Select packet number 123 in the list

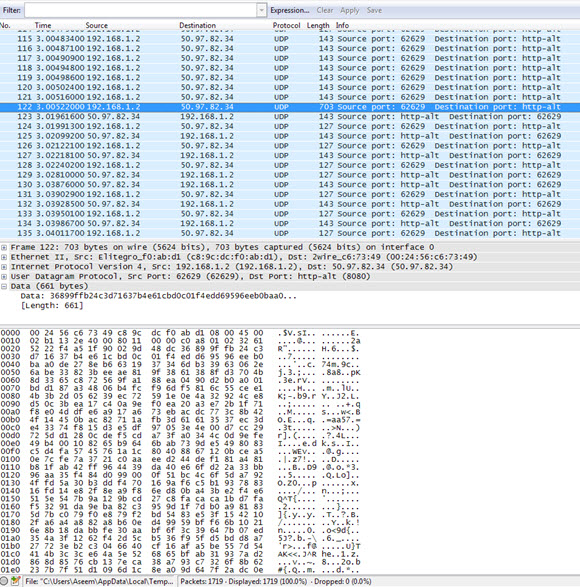(290, 116)
